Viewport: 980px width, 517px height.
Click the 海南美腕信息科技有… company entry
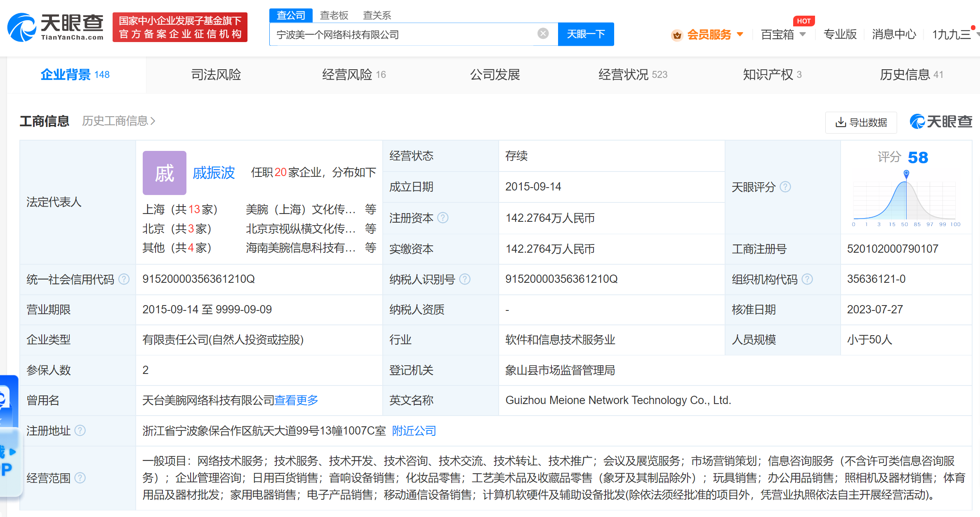coord(301,248)
